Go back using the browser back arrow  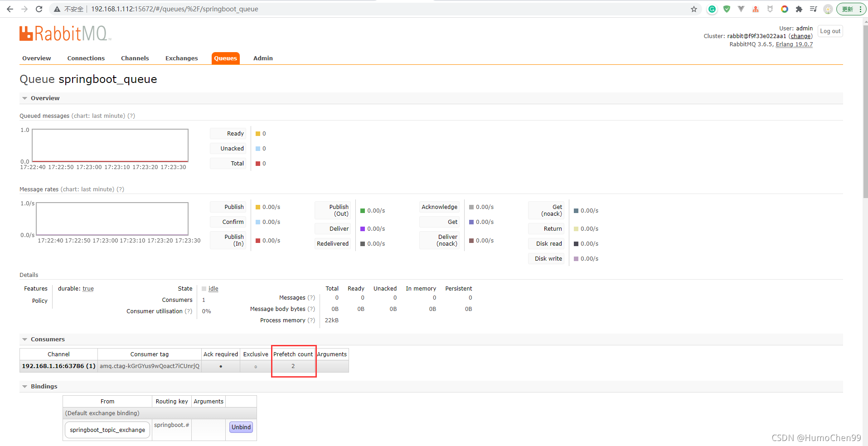pyautogui.click(x=10, y=9)
